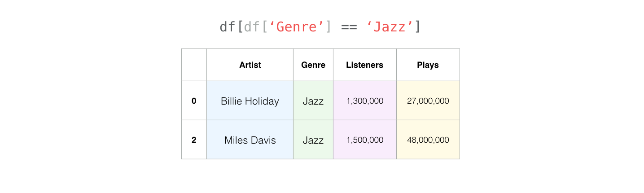Image resolution: width=644 pixels, height=193 pixels.
Task: Click the 48,000,000 plays cell
Action: tap(428, 140)
